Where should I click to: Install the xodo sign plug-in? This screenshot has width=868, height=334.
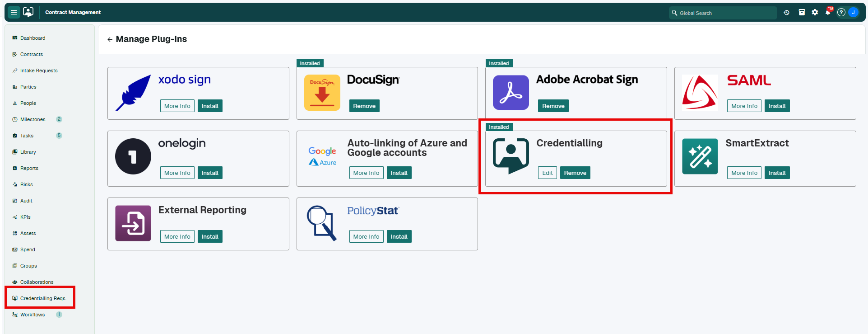[x=210, y=106]
